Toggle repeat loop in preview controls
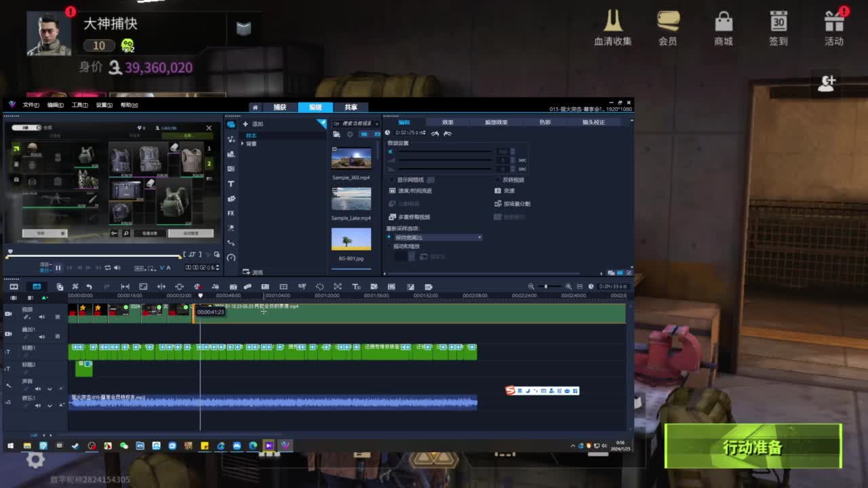The width and height of the screenshot is (868, 488). (108, 268)
